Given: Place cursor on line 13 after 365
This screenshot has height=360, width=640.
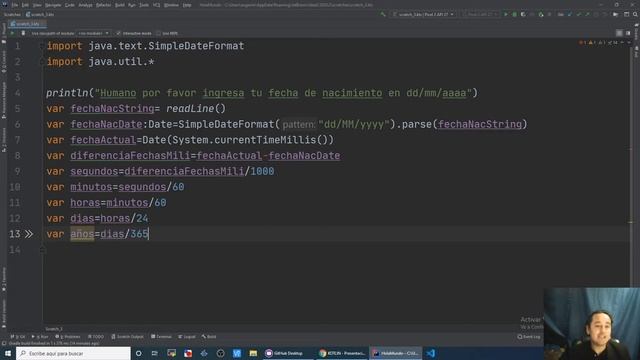Looking at the screenshot, I should pos(149,234).
